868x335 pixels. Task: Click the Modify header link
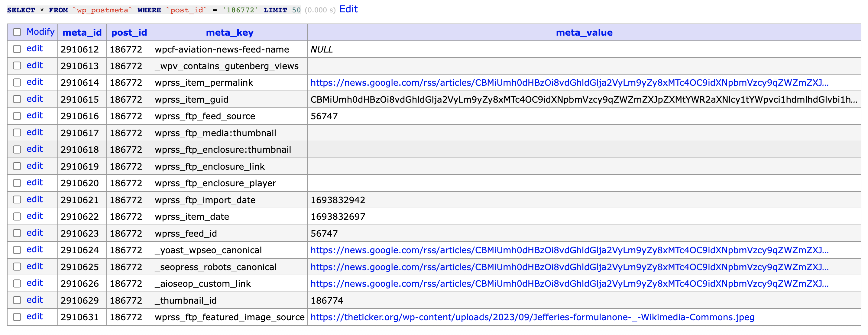point(40,32)
